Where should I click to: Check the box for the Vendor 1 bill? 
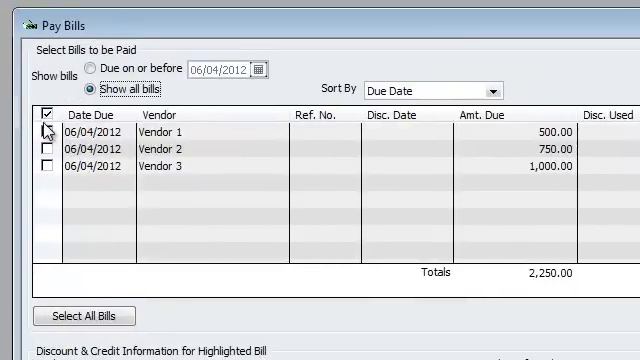point(47,131)
